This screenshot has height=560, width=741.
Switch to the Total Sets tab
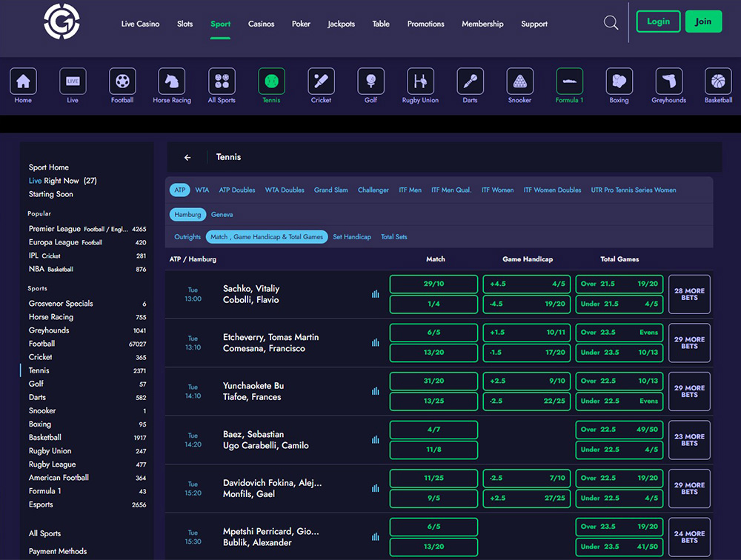(394, 237)
